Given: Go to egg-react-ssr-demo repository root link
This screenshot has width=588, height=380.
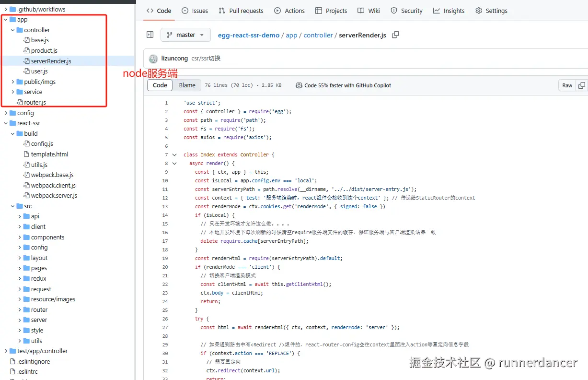Looking at the screenshot, I should tap(249, 35).
